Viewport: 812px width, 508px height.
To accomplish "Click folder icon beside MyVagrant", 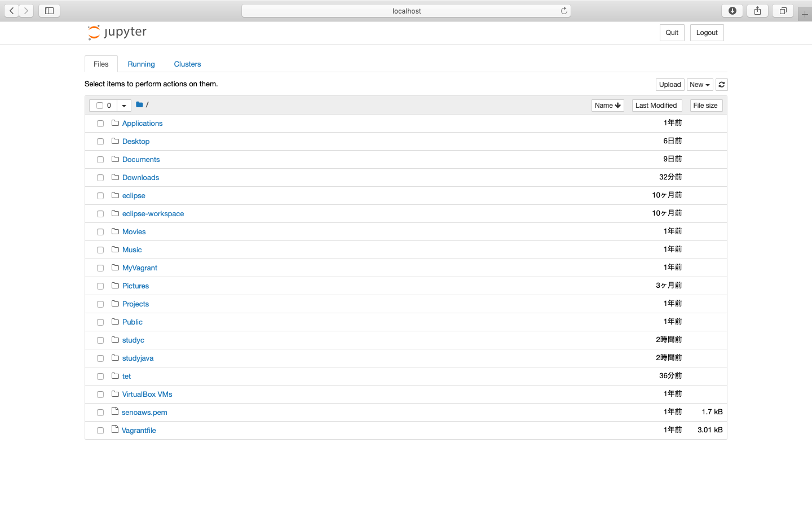I will 115,268.
